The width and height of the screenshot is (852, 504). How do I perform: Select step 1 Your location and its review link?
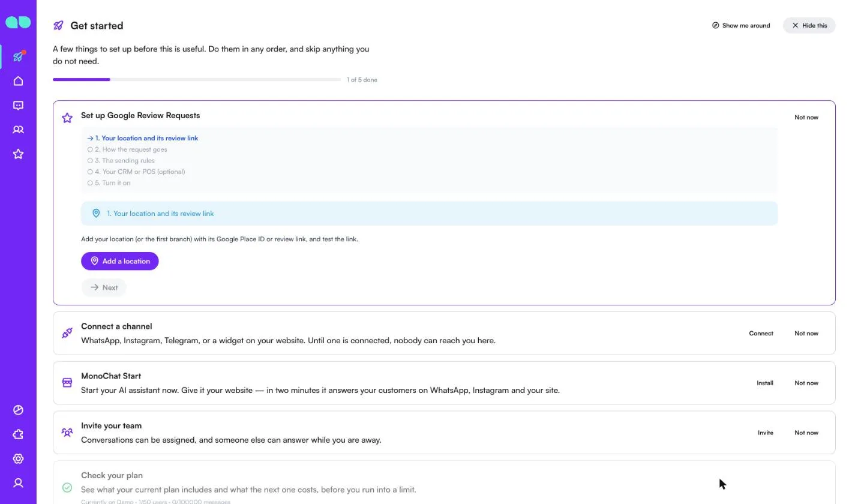pos(143,138)
